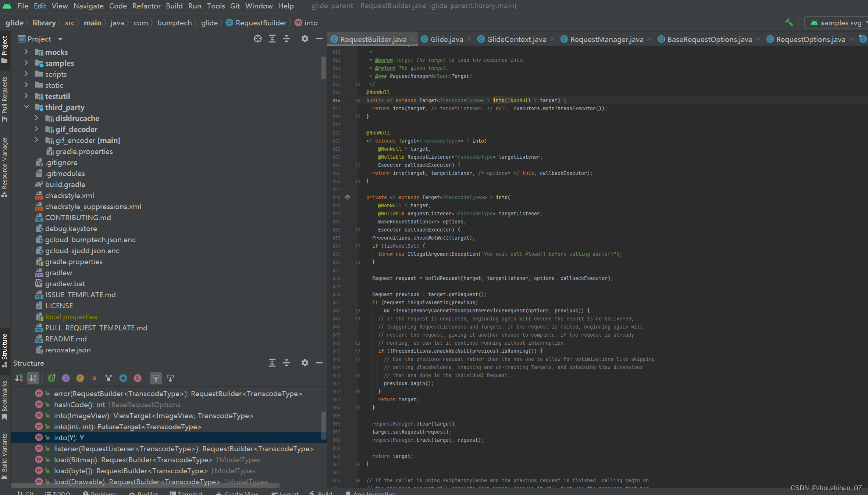Toggle Autoscroll to Source in Structure
This screenshot has width=868, height=495.
pos(156,378)
